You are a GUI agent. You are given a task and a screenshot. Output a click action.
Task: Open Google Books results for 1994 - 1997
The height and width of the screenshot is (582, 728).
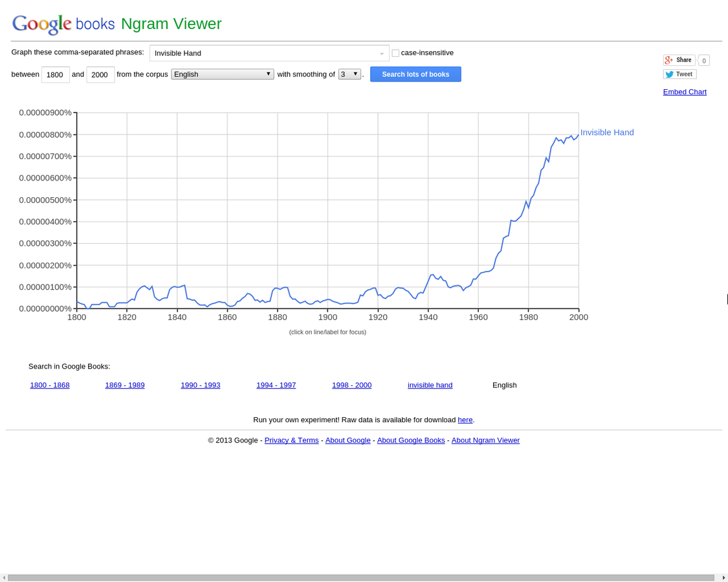point(276,385)
